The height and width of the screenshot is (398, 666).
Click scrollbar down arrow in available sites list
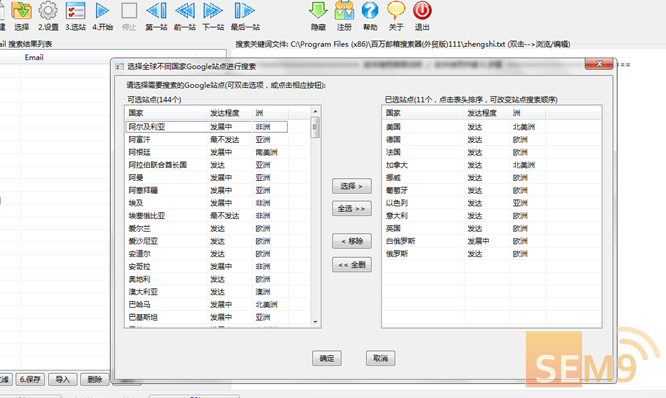tap(315, 322)
